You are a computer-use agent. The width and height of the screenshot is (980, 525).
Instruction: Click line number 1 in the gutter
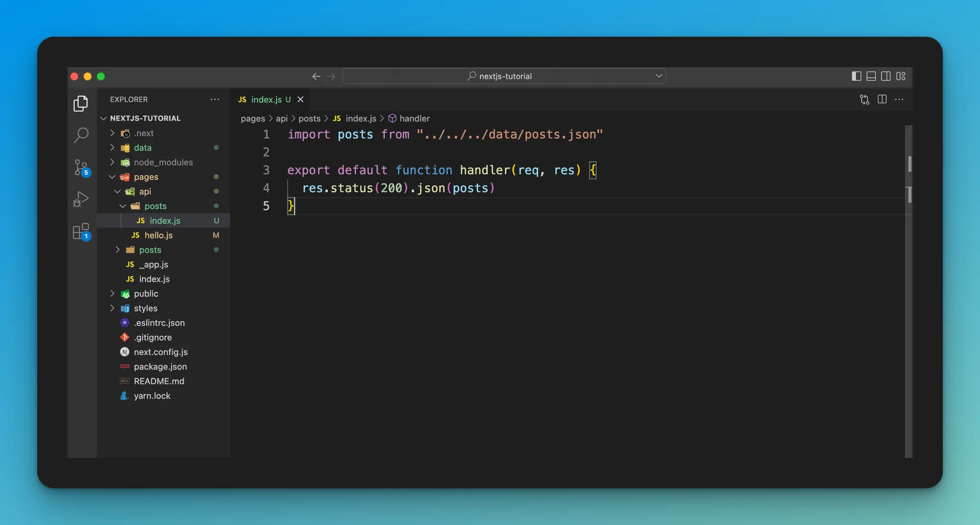[x=266, y=134]
